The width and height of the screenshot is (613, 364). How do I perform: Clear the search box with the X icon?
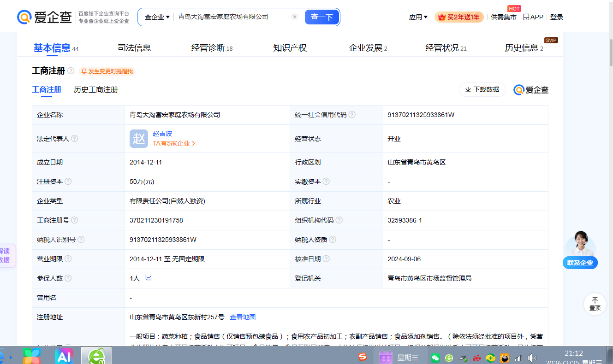295,17
